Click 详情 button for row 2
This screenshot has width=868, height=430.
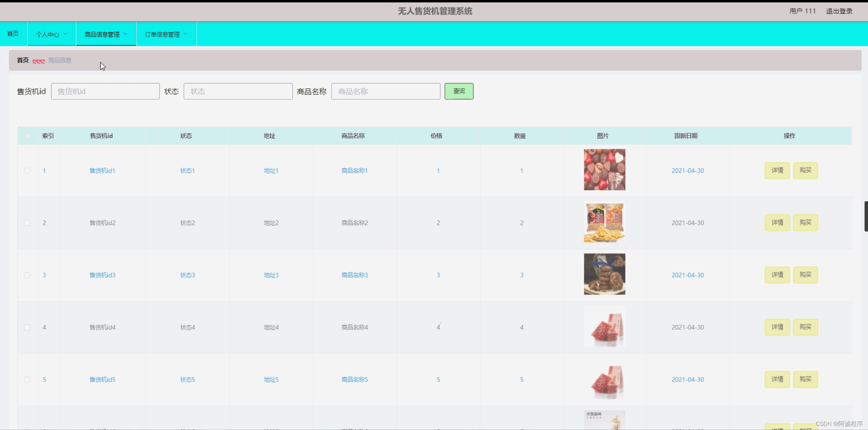click(x=777, y=223)
